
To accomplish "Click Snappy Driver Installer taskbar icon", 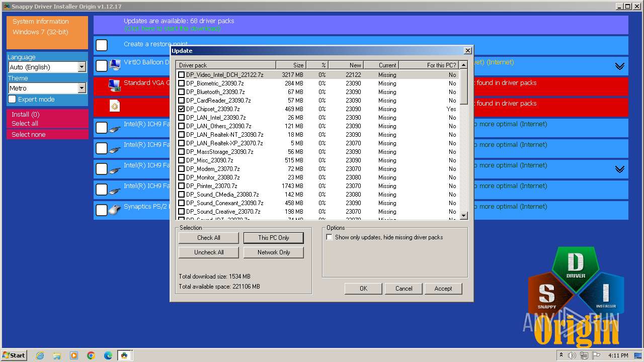I will (124, 355).
